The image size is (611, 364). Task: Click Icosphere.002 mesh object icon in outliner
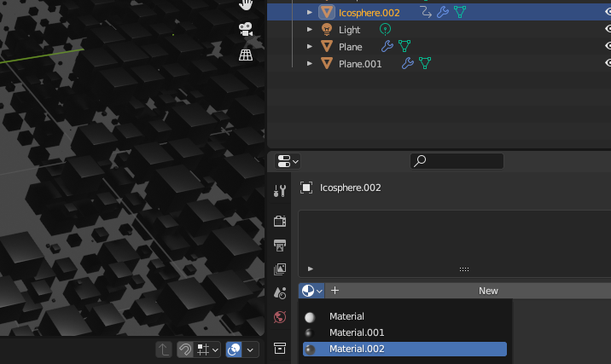click(x=327, y=13)
